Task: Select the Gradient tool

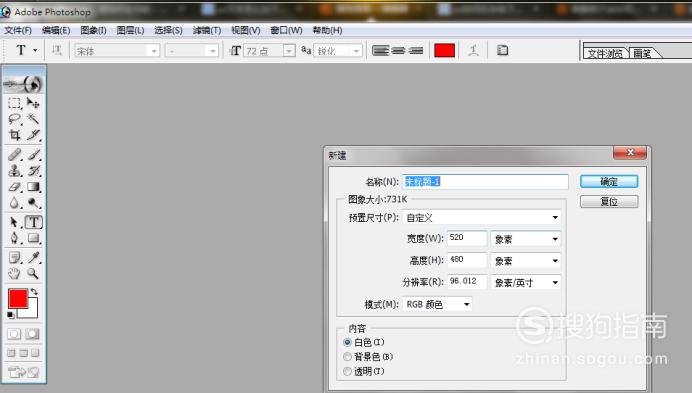Action: point(34,187)
